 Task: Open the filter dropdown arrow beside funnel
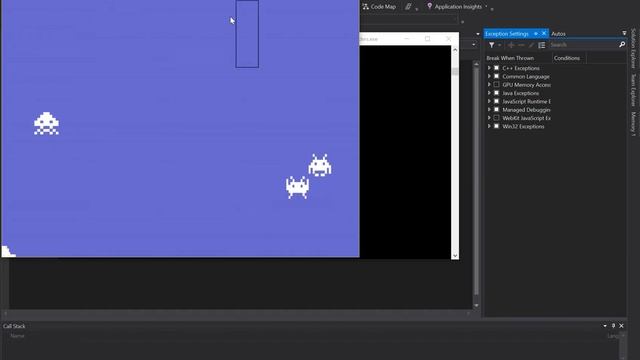tap(499, 45)
